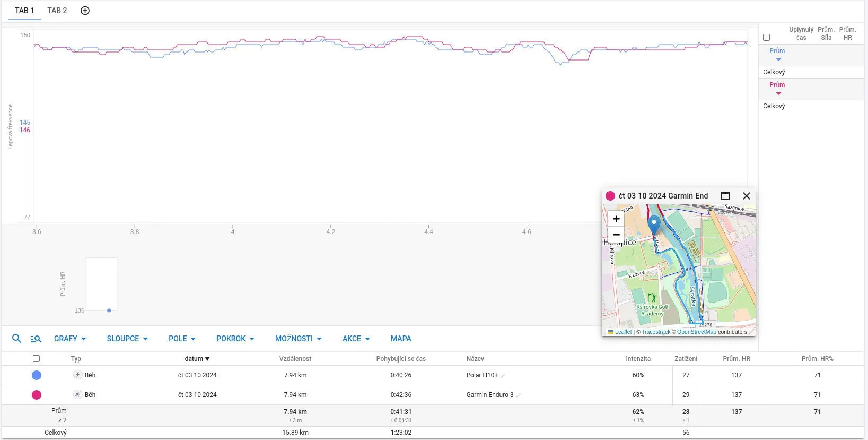Click the blue map location marker
The image size is (868, 440).
pos(654,224)
